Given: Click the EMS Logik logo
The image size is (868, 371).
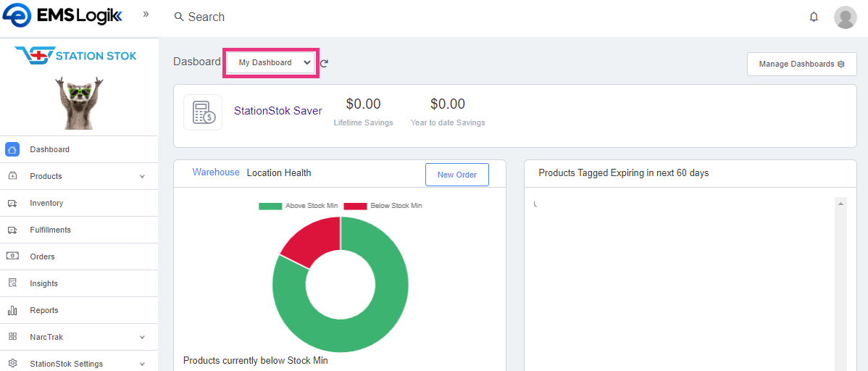Looking at the screenshot, I should (62, 15).
